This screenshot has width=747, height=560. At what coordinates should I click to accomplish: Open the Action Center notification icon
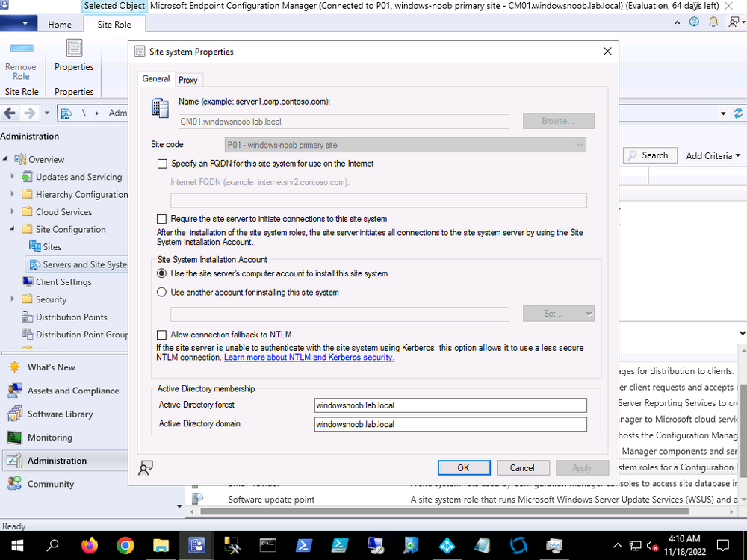point(722,545)
